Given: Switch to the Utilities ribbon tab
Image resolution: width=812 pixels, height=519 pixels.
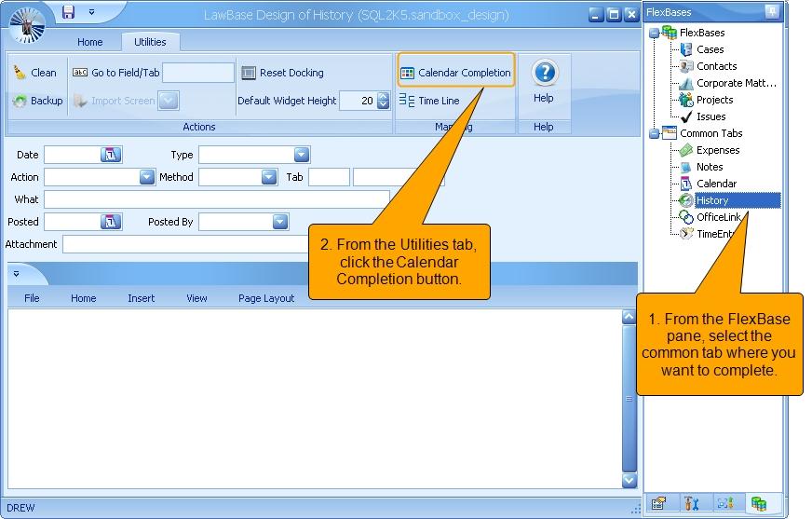Looking at the screenshot, I should point(150,42).
